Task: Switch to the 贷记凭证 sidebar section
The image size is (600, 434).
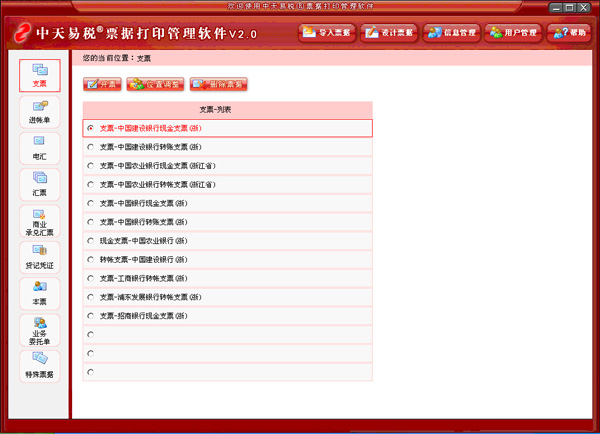Action: [x=40, y=258]
